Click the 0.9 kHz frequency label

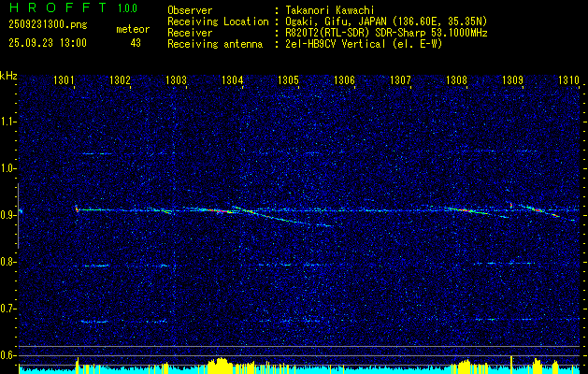[x=8, y=216]
